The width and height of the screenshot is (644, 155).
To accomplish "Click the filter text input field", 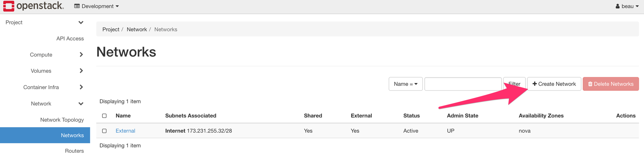I will [x=463, y=84].
